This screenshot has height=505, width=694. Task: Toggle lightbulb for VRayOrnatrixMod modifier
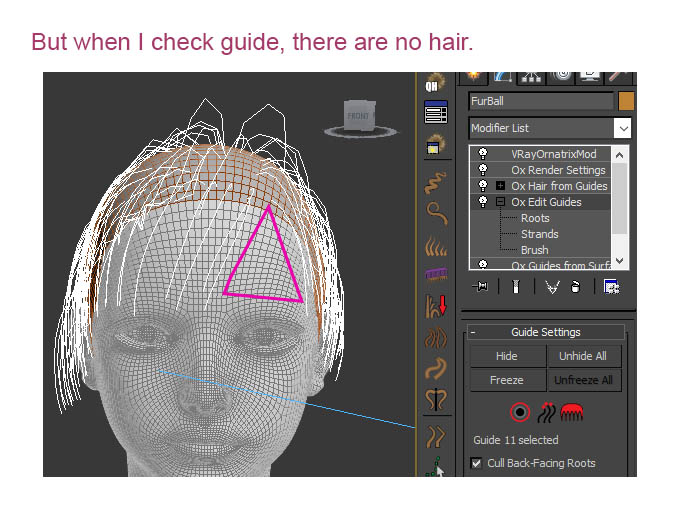[482, 154]
